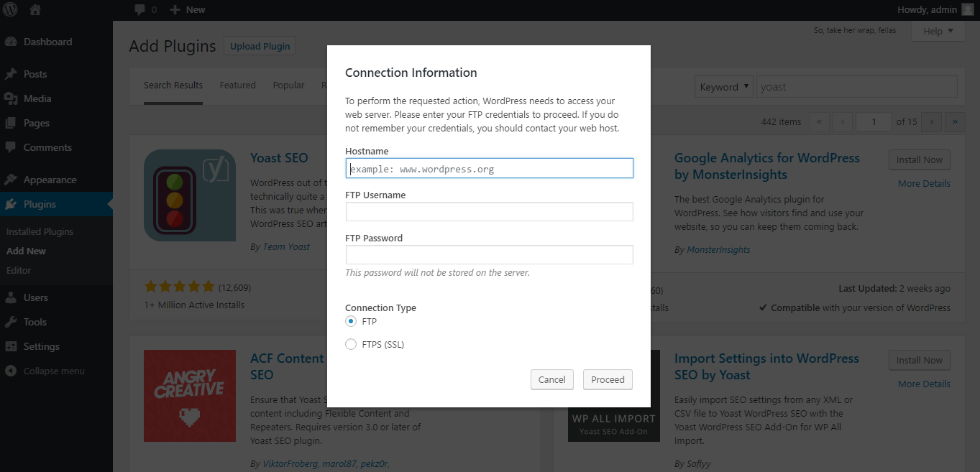The width and height of the screenshot is (980, 472).
Task: Click the Tools wrench icon
Action: pyautogui.click(x=11, y=322)
